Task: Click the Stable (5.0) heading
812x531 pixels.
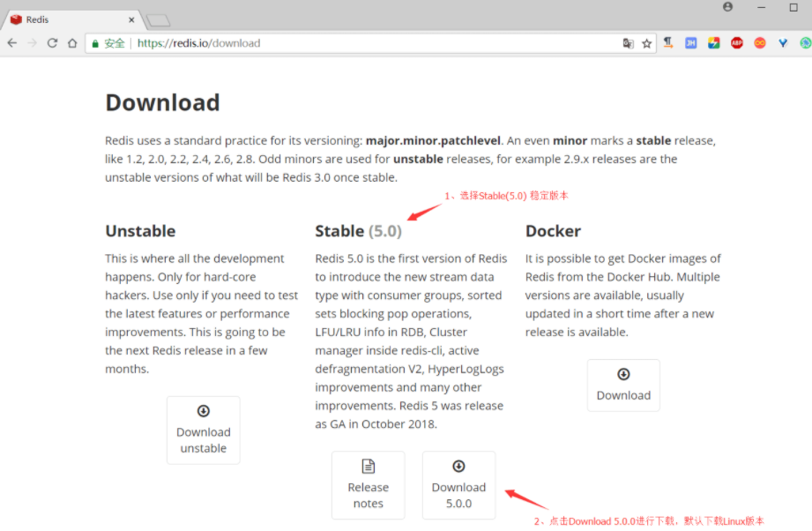Action: (x=358, y=231)
